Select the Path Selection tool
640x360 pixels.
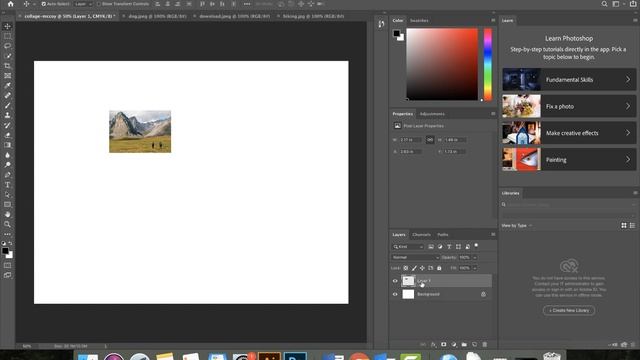coord(7,195)
